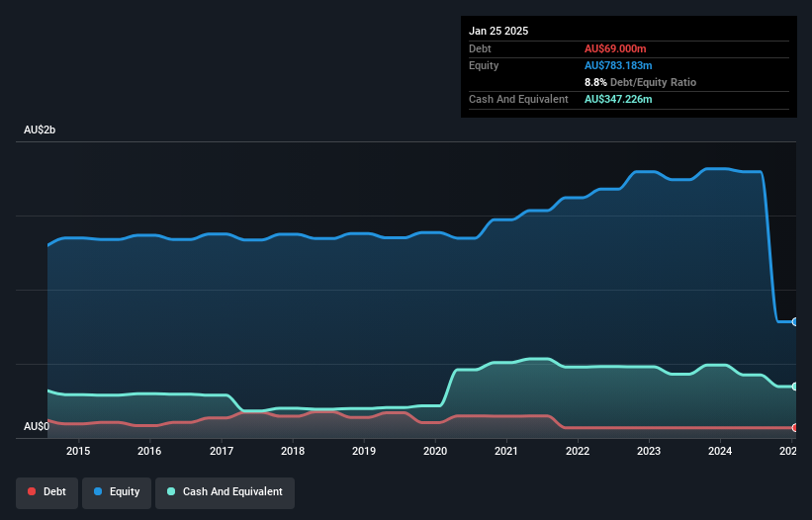Click the teal Cash And Equivalent legend dot
This screenshot has height=520, width=812.
[171, 491]
